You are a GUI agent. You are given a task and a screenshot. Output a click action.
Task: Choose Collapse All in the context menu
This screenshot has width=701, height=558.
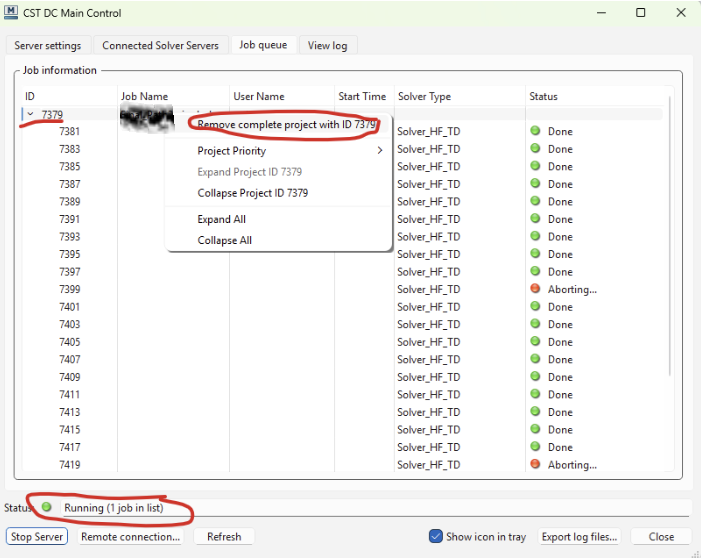coord(224,240)
